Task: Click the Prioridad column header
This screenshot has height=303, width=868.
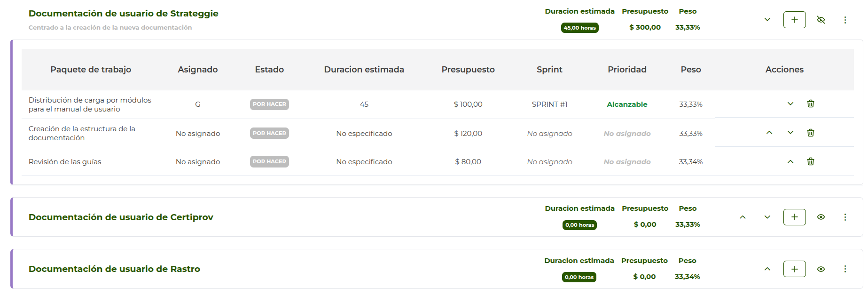Action: (x=627, y=70)
